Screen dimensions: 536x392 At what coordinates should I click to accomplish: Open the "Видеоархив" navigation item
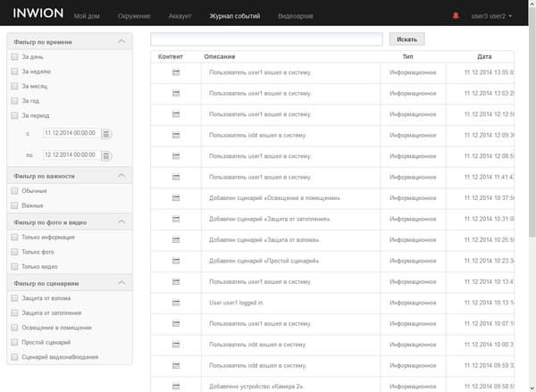[x=296, y=16]
